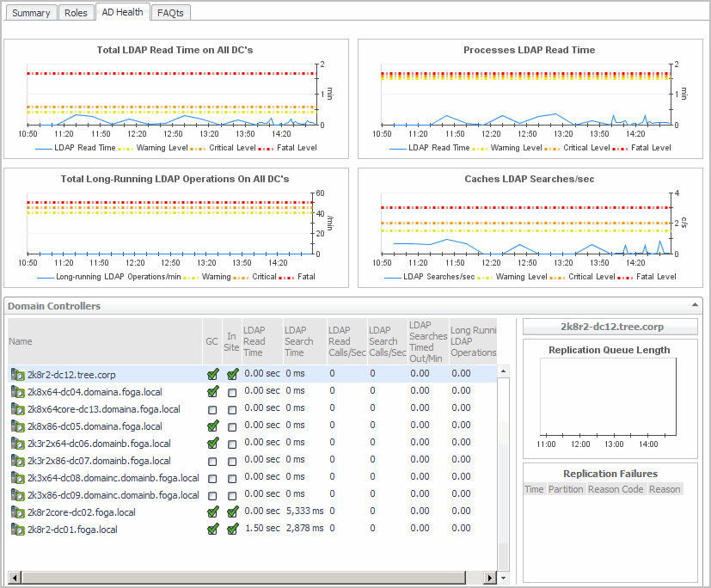Click the 2k8x86-dc05 domain controller icon

tap(17, 426)
